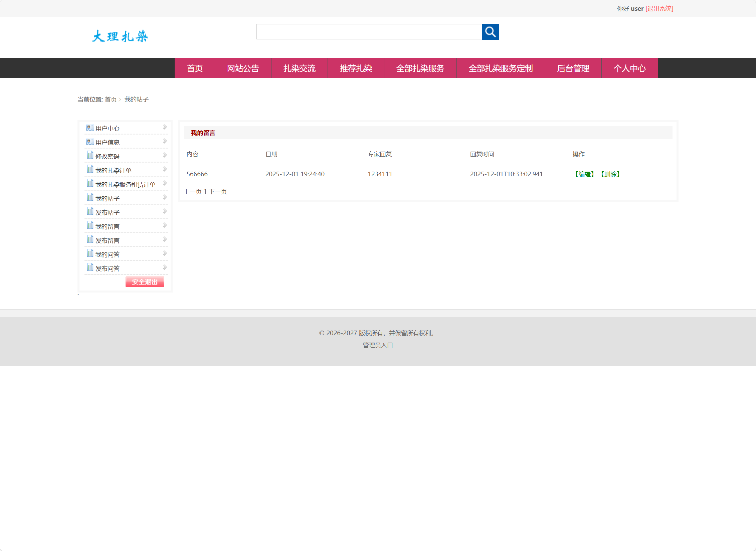Click the 我的问答 document icon
756x551 pixels.
pyautogui.click(x=90, y=253)
